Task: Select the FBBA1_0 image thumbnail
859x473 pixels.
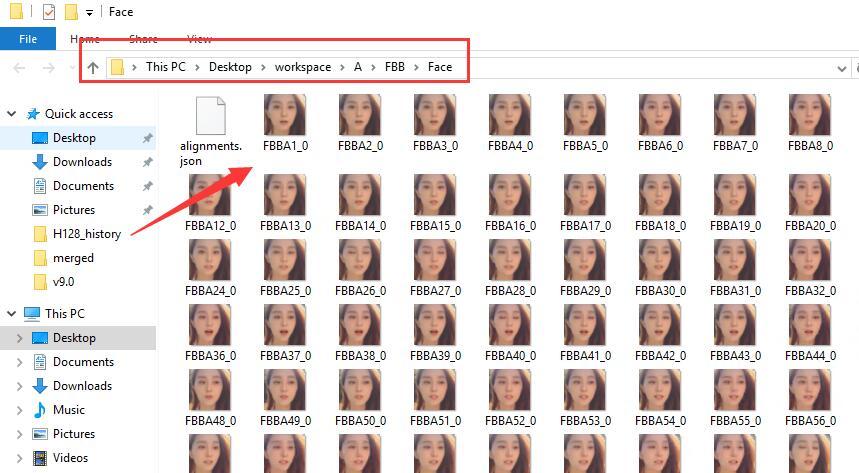Action: [x=285, y=115]
